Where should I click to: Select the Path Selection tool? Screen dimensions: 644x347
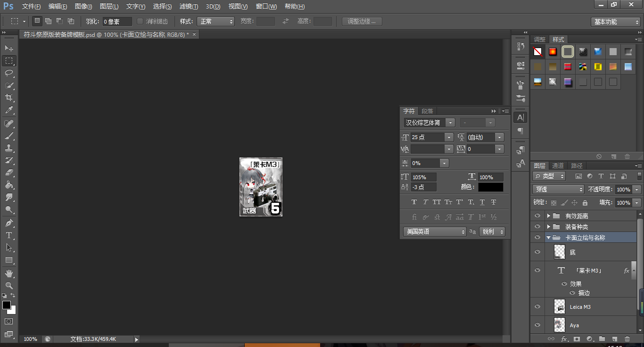(x=9, y=247)
